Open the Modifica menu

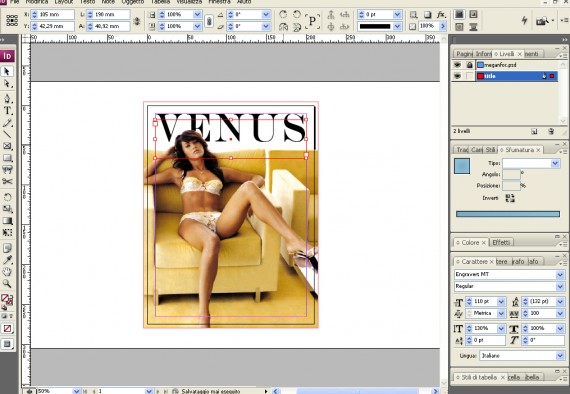(x=37, y=2)
